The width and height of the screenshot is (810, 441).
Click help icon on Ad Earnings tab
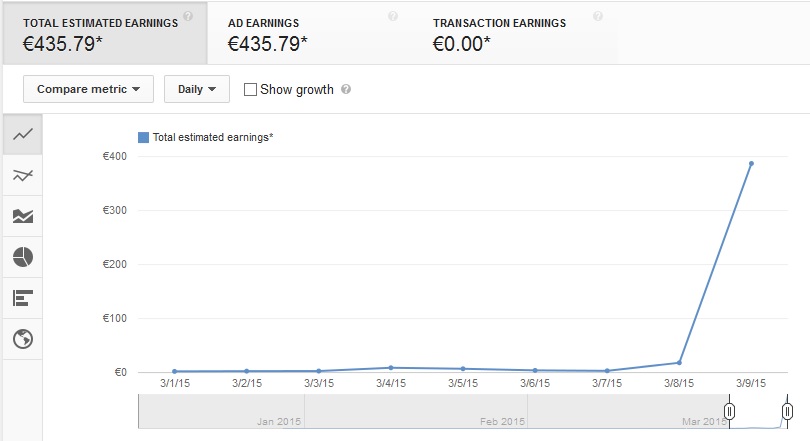(x=392, y=17)
